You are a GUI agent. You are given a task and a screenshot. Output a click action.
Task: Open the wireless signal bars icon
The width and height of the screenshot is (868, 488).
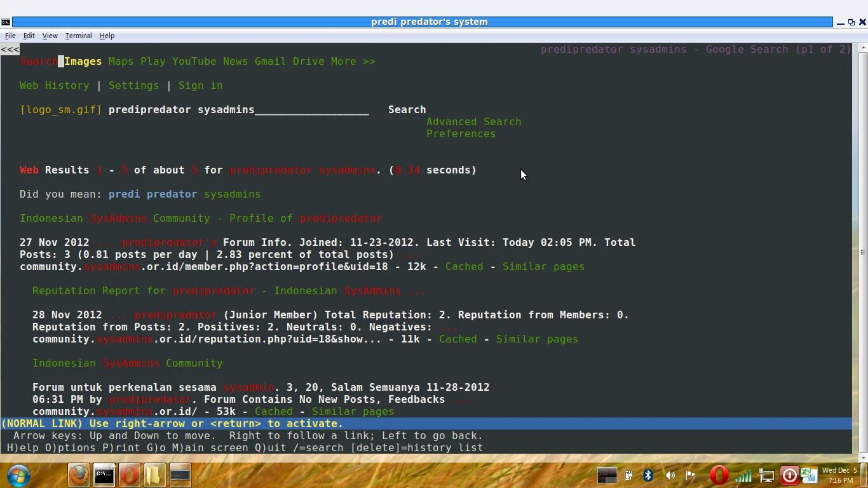pyautogui.click(x=743, y=475)
